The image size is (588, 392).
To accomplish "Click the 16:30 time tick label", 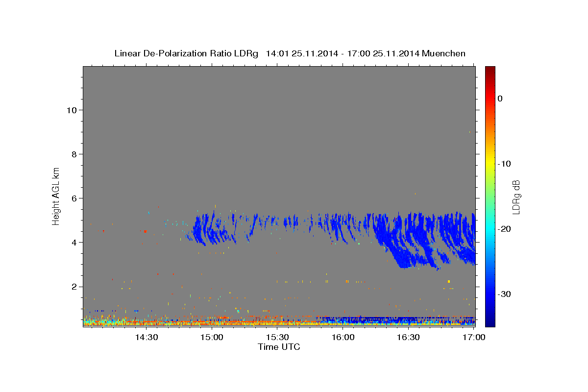I will pyautogui.click(x=409, y=338).
